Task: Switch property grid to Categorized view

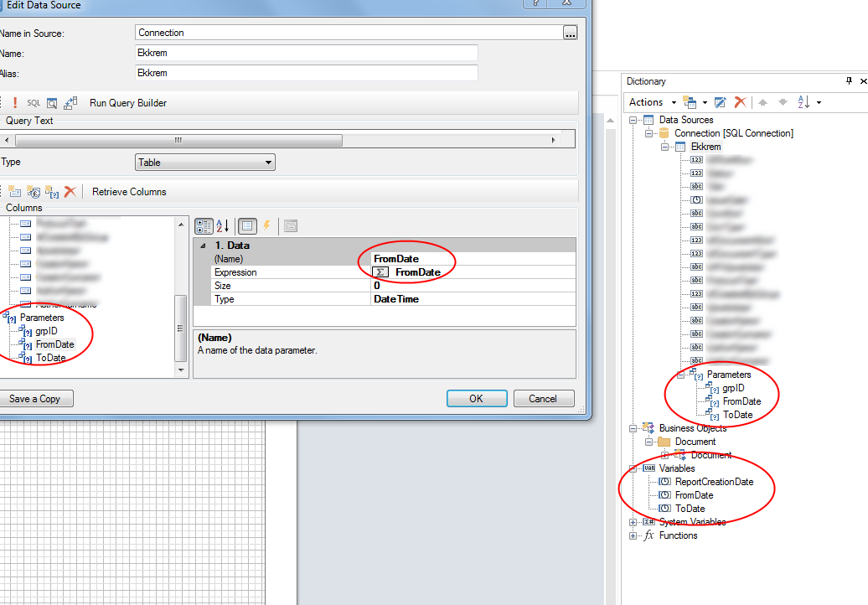Action: click(x=204, y=226)
